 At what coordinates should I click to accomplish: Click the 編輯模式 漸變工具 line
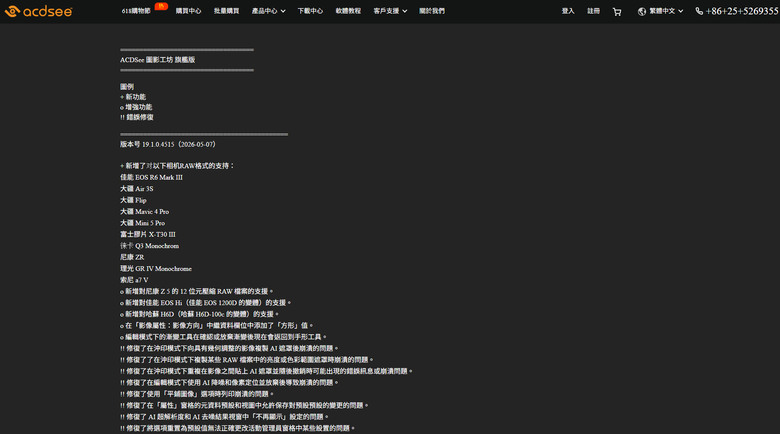(223, 337)
